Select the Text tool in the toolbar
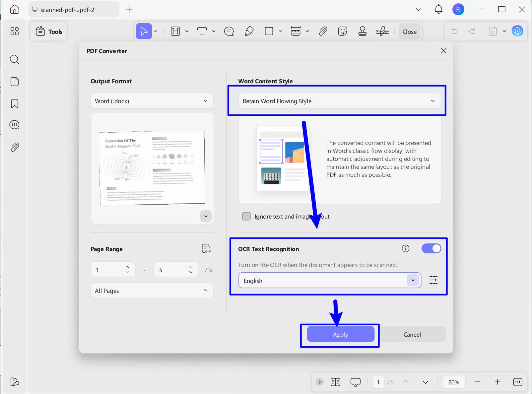Viewport: 532px width, 394px height. tap(202, 31)
